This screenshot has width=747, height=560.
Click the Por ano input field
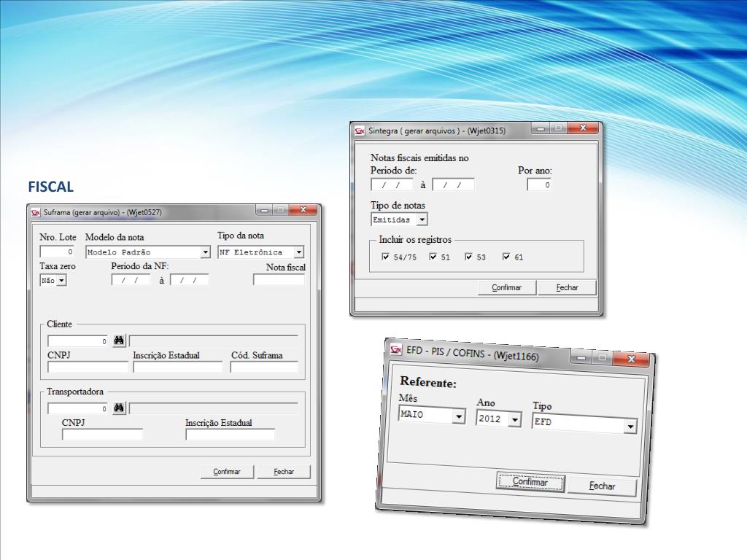point(539,184)
